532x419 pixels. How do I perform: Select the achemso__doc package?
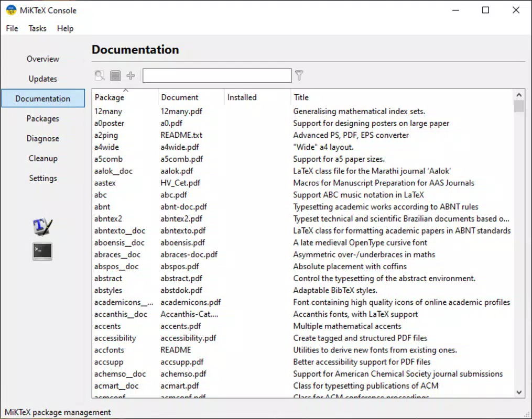coord(120,374)
